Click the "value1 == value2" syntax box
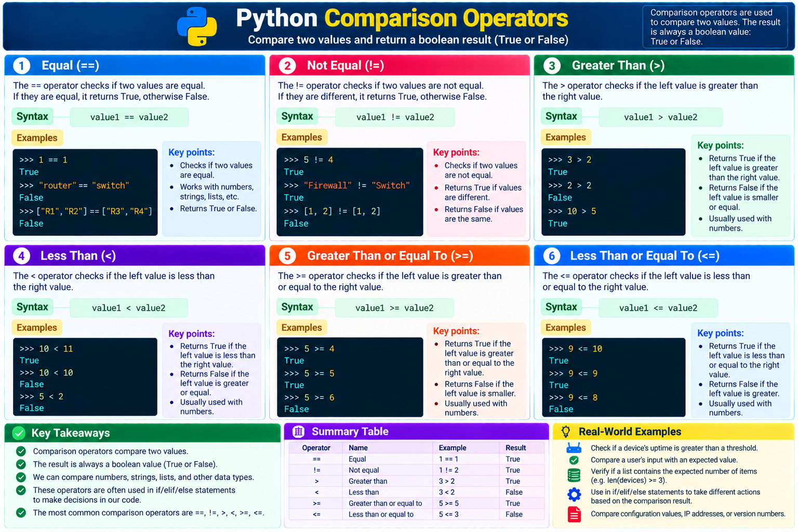The image size is (798, 532). (129, 117)
